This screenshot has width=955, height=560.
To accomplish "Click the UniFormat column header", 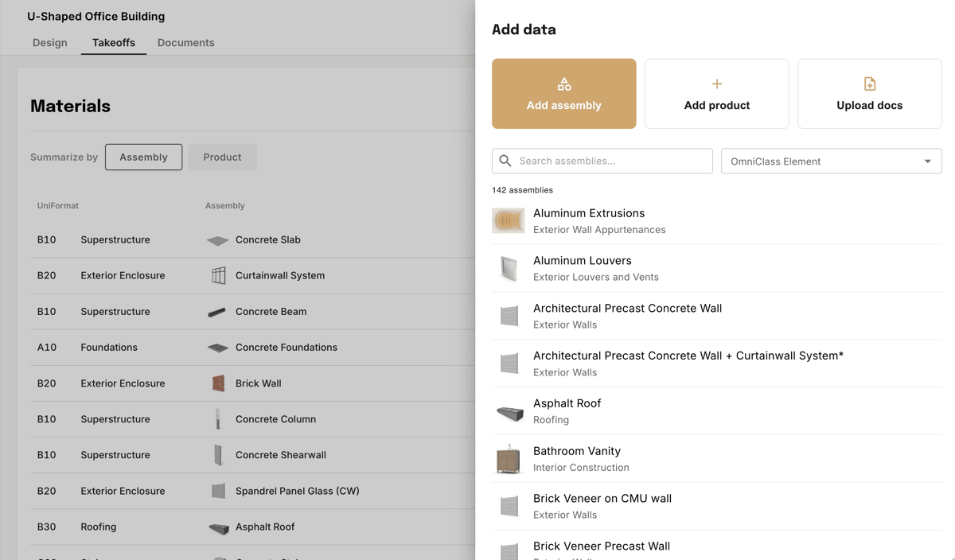I will tap(57, 205).
